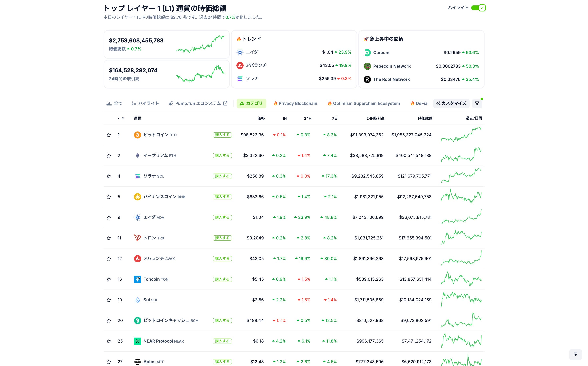Open the Privacy Blockchain category tab
Screen dimensions: 588x366
[x=295, y=103]
